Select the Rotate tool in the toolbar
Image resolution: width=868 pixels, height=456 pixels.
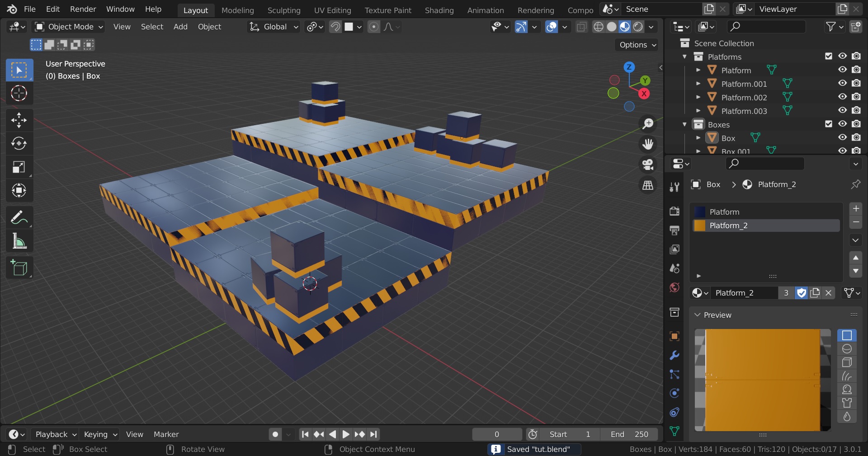tap(19, 144)
